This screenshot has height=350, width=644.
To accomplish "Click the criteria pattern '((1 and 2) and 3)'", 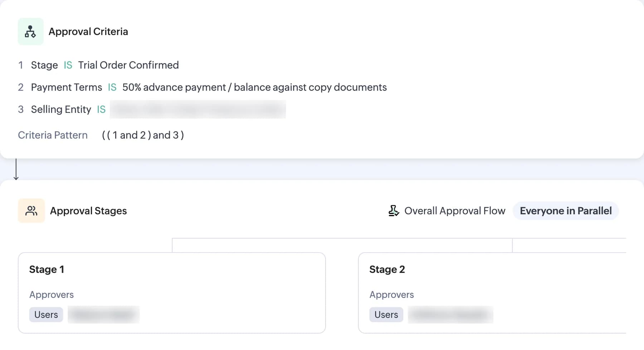I will coord(143,135).
